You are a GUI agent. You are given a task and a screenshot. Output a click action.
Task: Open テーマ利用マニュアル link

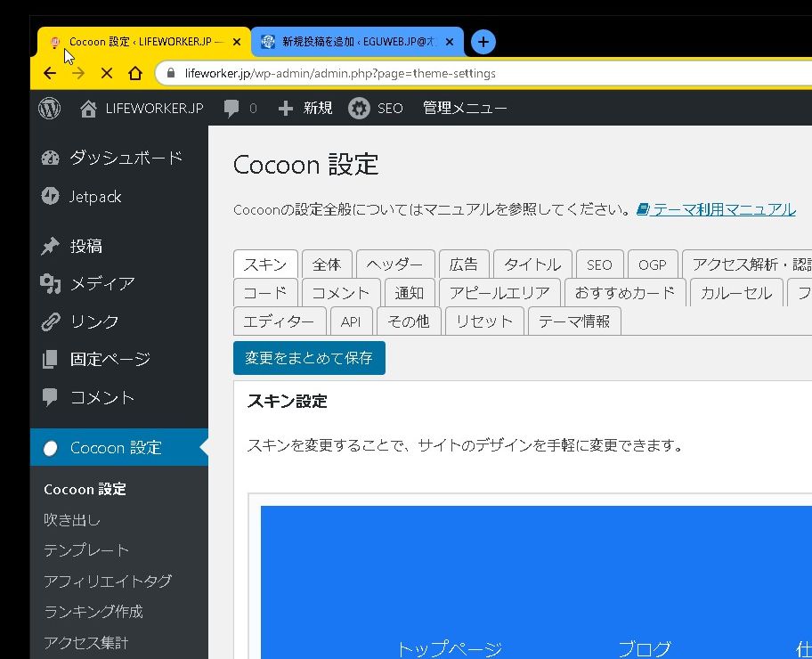tap(723, 210)
